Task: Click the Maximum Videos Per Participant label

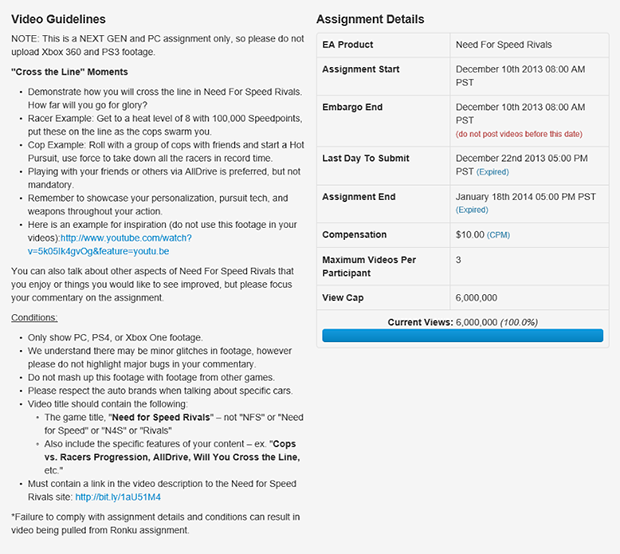Action: click(x=369, y=265)
